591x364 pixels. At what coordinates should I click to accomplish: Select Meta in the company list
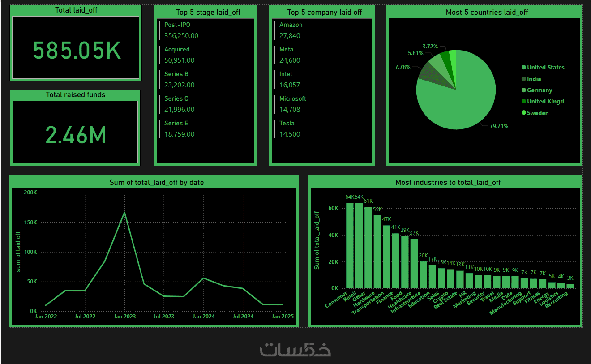287,50
